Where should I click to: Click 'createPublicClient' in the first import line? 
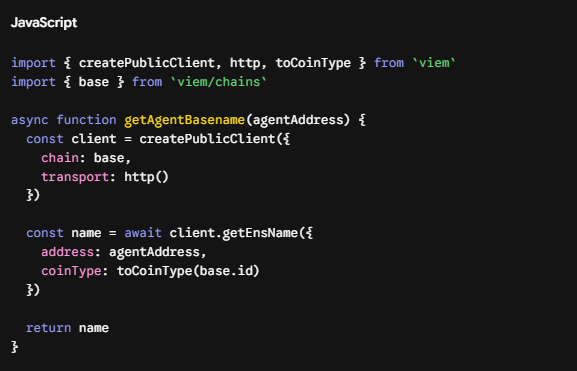(146, 63)
